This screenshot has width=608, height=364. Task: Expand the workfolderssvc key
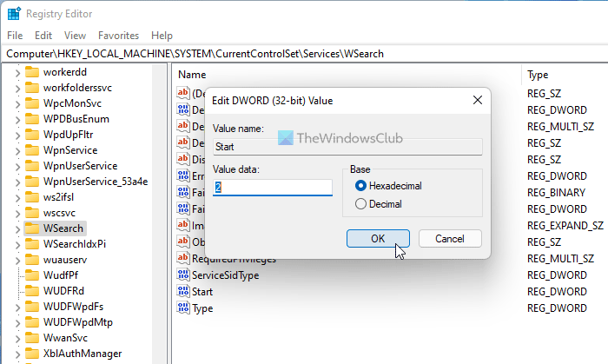[17, 88]
